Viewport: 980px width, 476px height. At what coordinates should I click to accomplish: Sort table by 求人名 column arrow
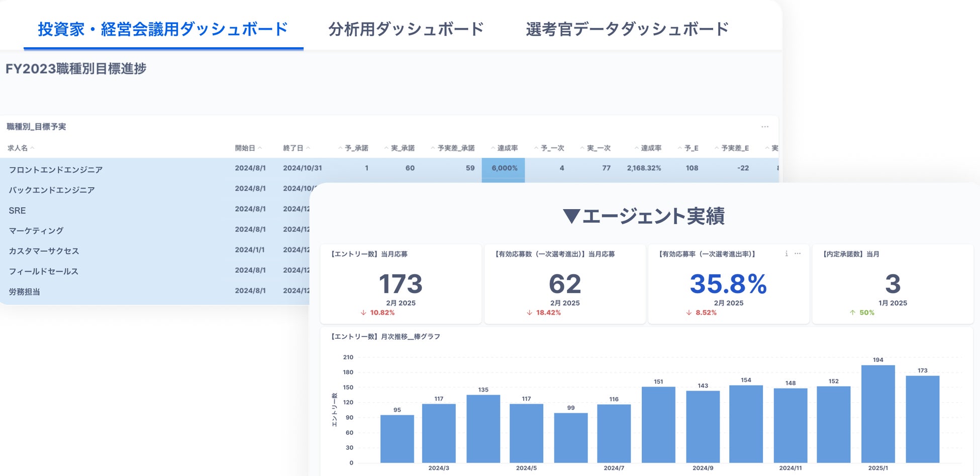pyautogui.click(x=32, y=148)
